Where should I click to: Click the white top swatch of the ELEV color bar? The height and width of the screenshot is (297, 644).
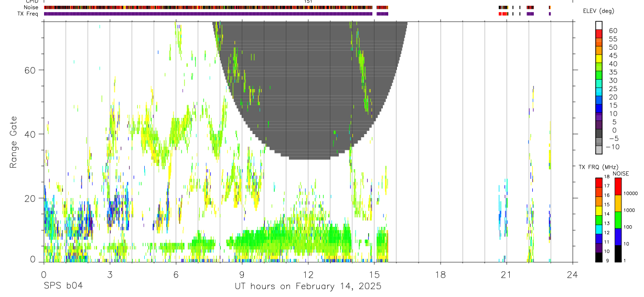coord(599,25)
